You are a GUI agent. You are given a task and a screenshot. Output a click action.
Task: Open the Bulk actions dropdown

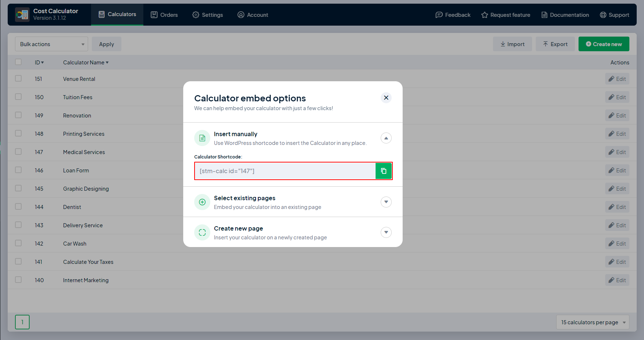click(51, 44)
